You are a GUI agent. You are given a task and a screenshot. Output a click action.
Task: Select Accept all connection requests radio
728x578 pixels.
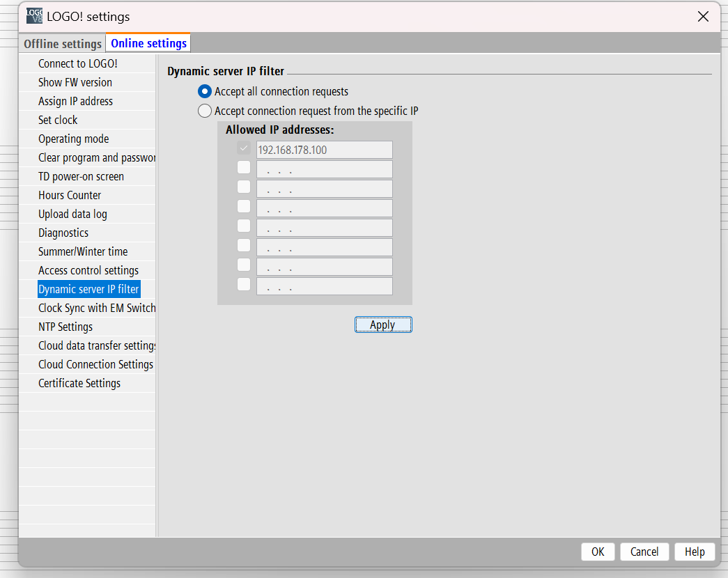point(205,91)
